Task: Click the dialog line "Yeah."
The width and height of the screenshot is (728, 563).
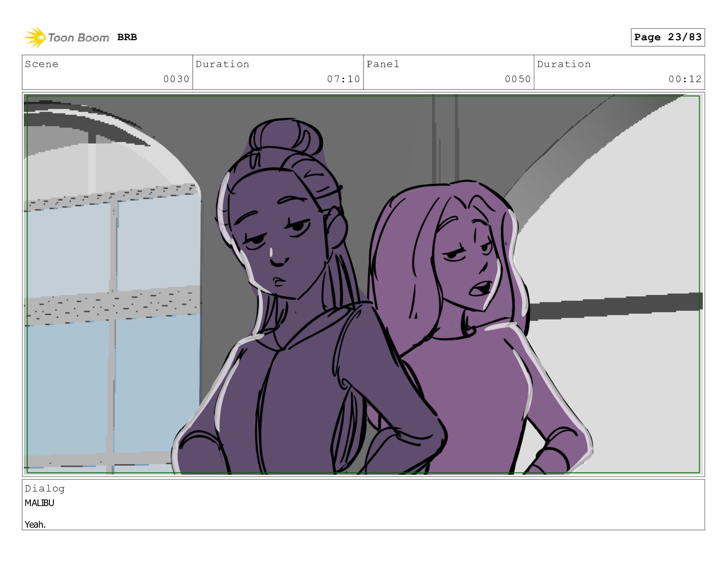Action: [35, 525]
